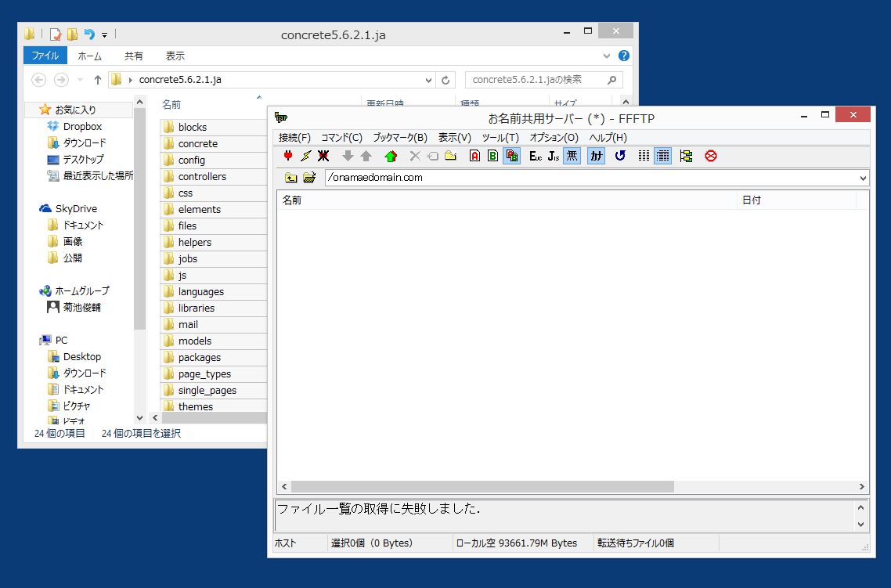Select EUC kanji code conversion
Screen dimensions: 891x588
point(536,156)
